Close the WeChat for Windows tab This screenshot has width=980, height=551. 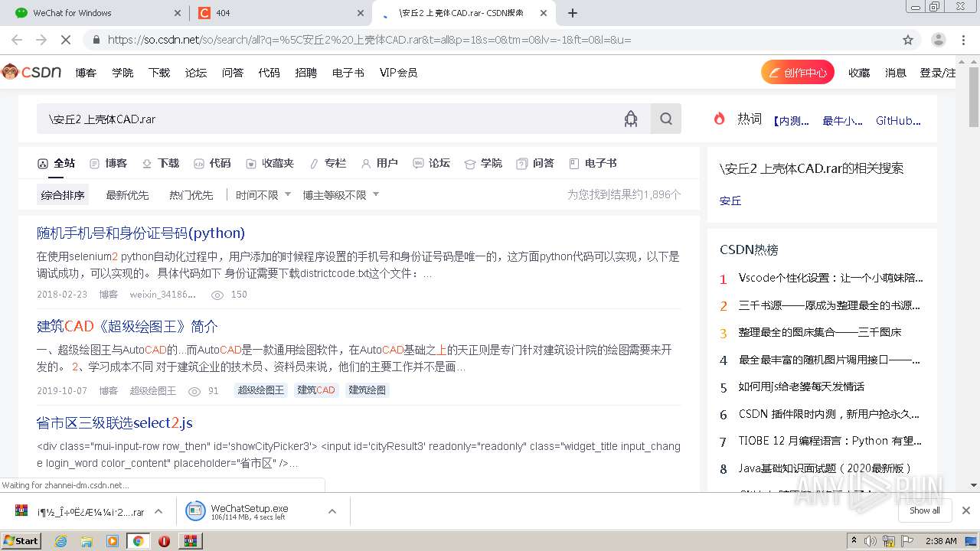point(177,13)
